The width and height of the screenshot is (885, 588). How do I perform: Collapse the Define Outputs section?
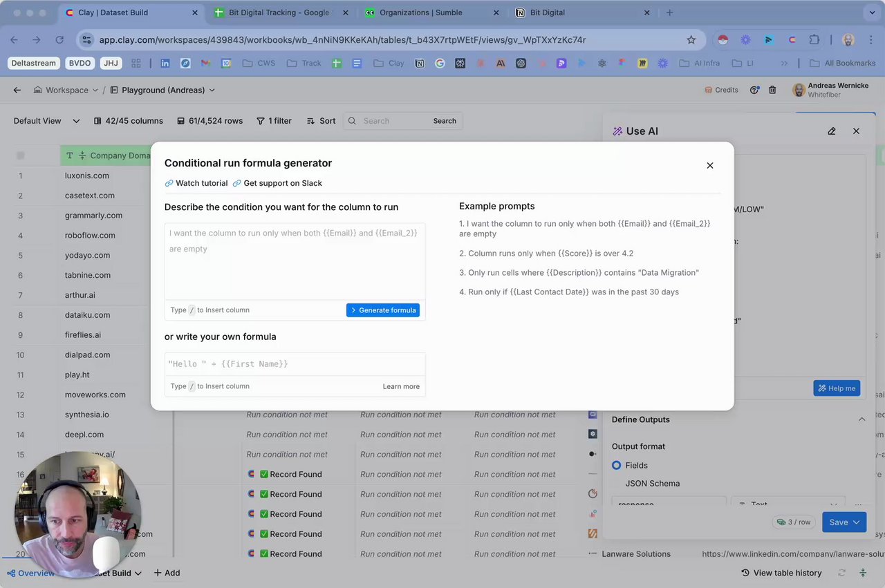coord(861,419)
